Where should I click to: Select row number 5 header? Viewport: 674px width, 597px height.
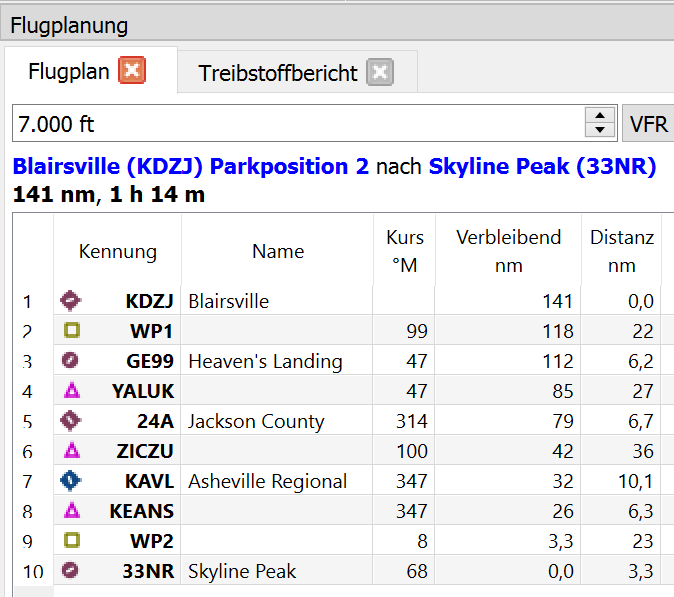click(33, 421)
